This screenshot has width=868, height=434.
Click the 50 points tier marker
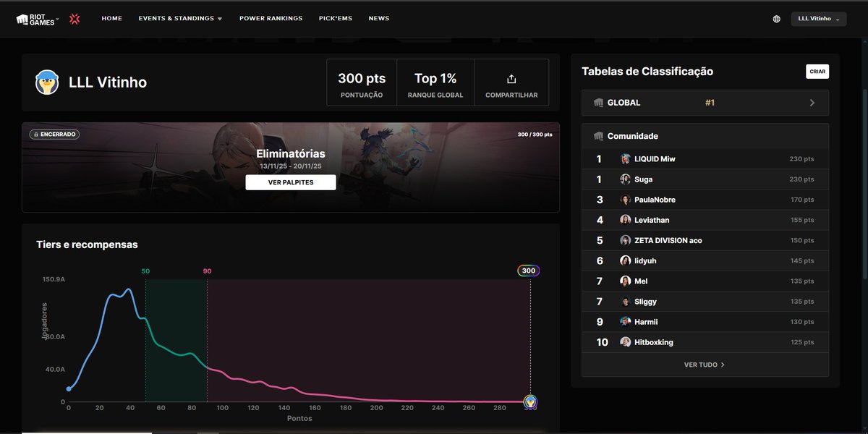[145, 271]
